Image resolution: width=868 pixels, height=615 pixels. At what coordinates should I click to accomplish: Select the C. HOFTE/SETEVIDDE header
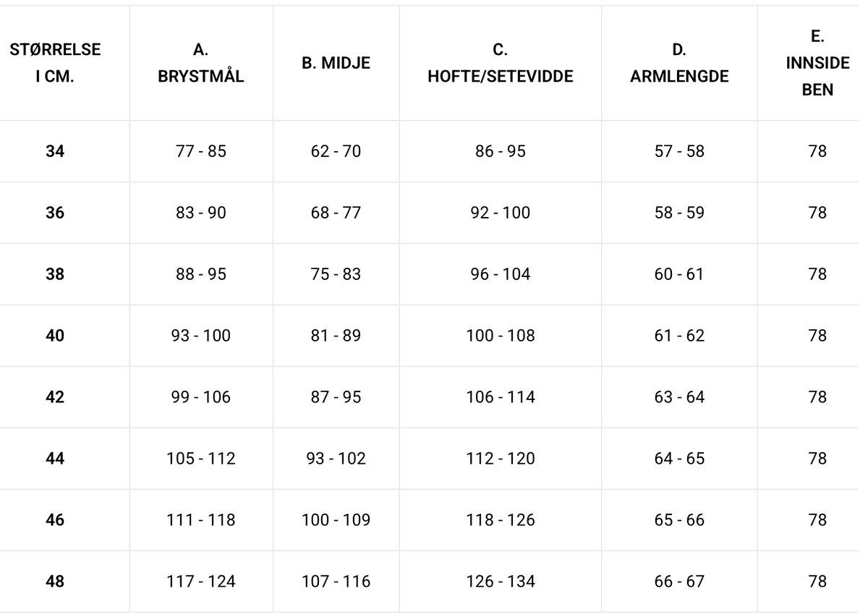(x=500, y=63)
